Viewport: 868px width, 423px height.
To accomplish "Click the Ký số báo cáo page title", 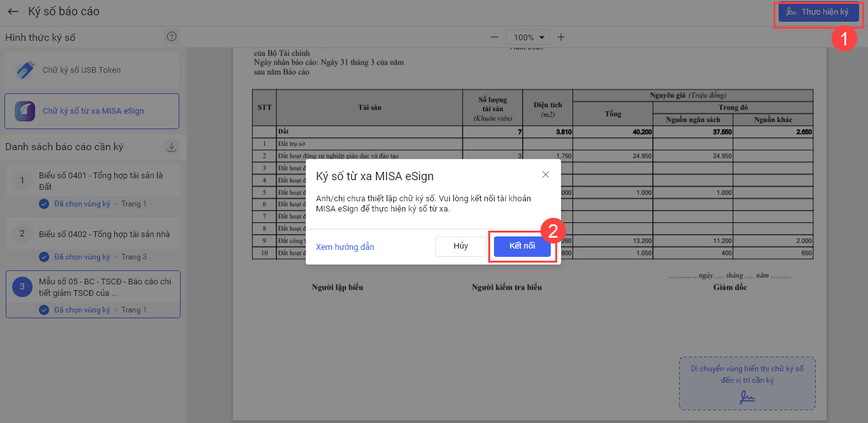I will click(x=64, y=12).
